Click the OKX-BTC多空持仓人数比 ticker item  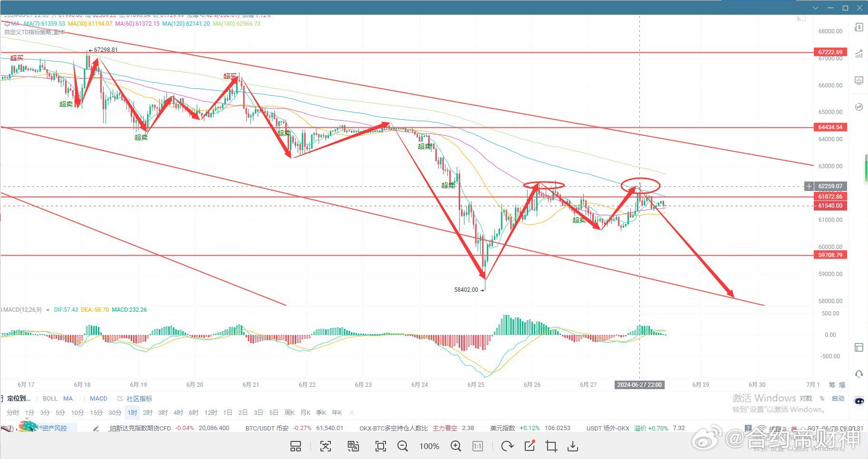(x=416, y=428)
